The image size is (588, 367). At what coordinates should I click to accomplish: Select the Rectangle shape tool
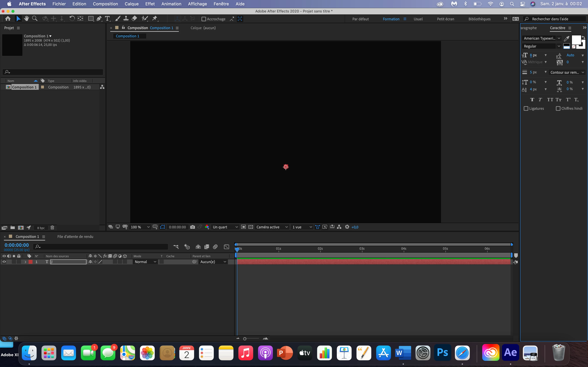click(x=91, y=19)
